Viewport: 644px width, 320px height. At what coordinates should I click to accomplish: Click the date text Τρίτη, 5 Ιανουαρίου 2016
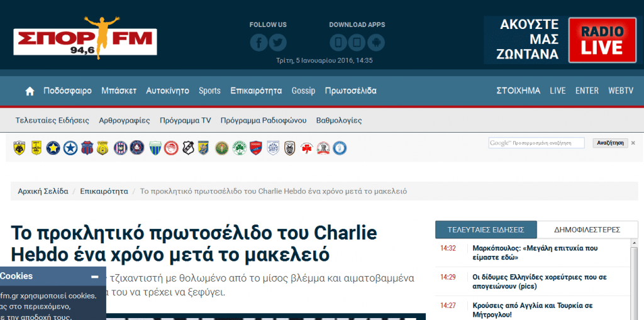[325, 60]
